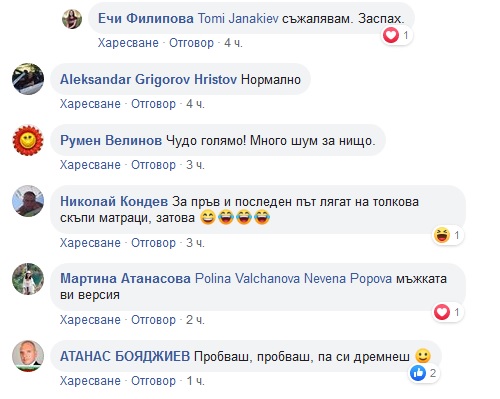Open tagged profile Tomi Janakiev
Viewport: 500px width, 399px height.
pos(238,18)
